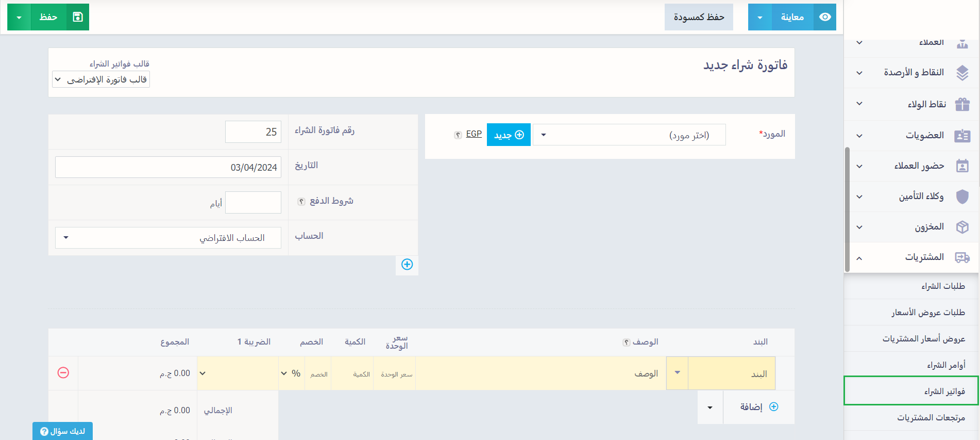Click the description column help icon

pyautogui.click(x=626, y=343)
